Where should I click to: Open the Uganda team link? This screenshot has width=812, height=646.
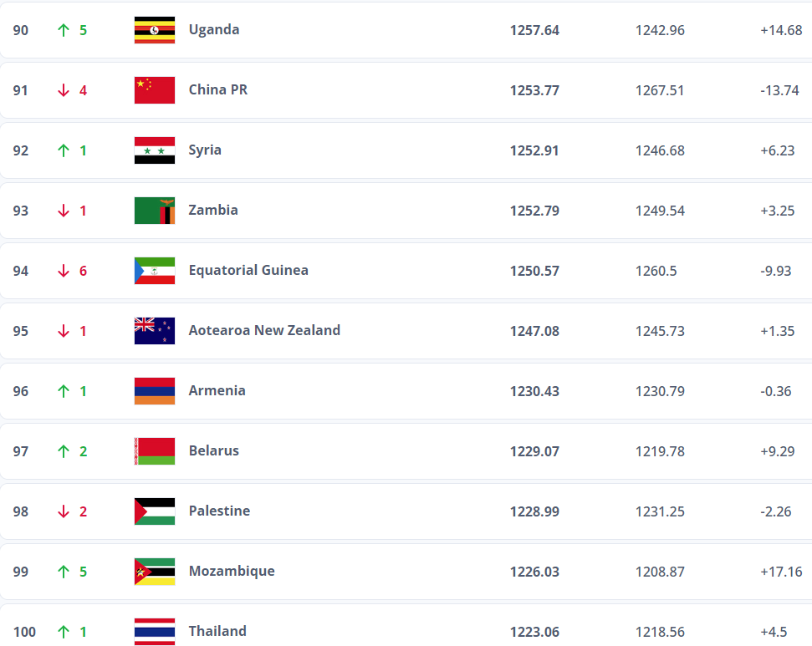tap(214, 29)
